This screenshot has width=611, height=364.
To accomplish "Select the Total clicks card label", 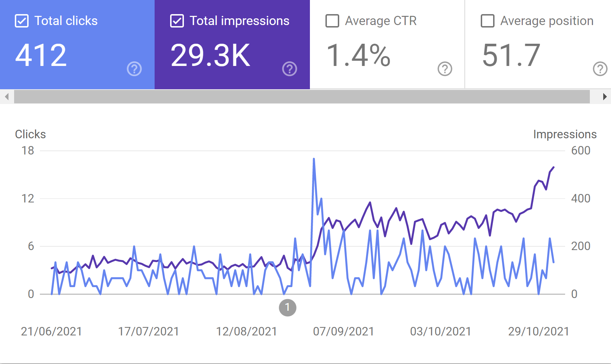I will [x=66, y=21].
